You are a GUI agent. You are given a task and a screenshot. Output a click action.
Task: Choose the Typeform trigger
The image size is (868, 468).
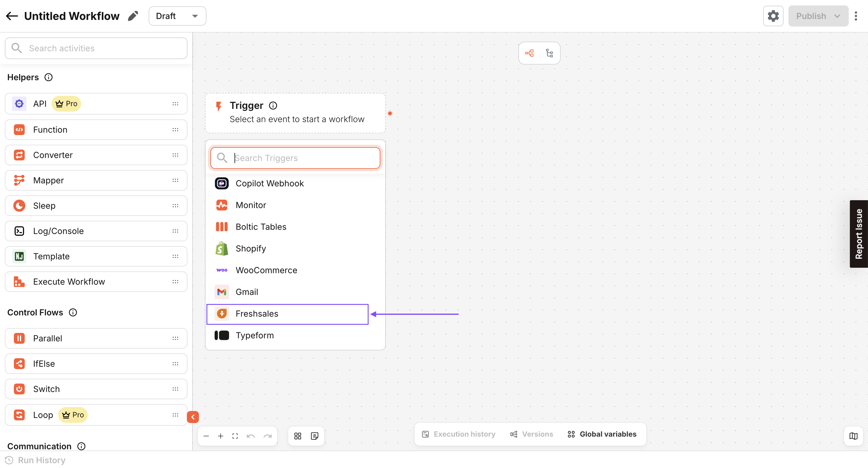coord(295,335)
